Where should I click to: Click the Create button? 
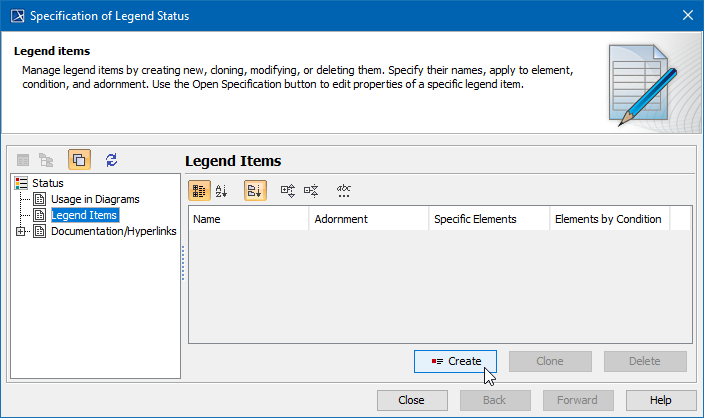(455, 361)
